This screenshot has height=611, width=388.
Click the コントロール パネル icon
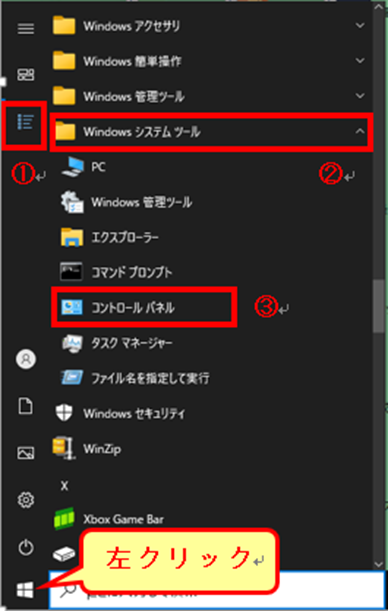coord(72,307)
